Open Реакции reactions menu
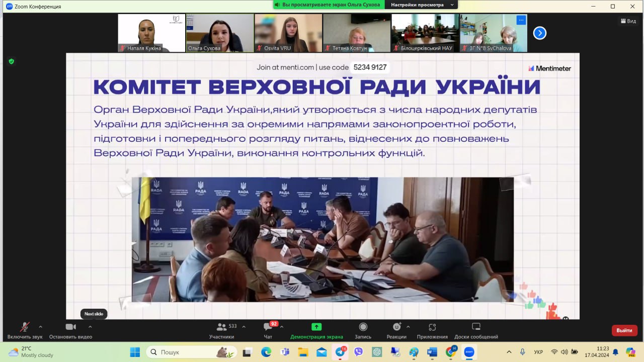 tap(396, 331)
